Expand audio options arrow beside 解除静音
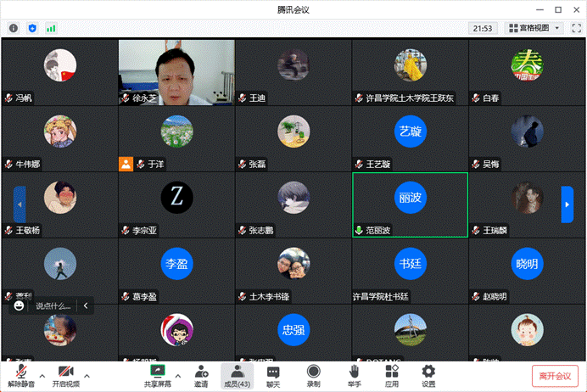This screenshot has width=587, height=392. click(x=42, y=372)
